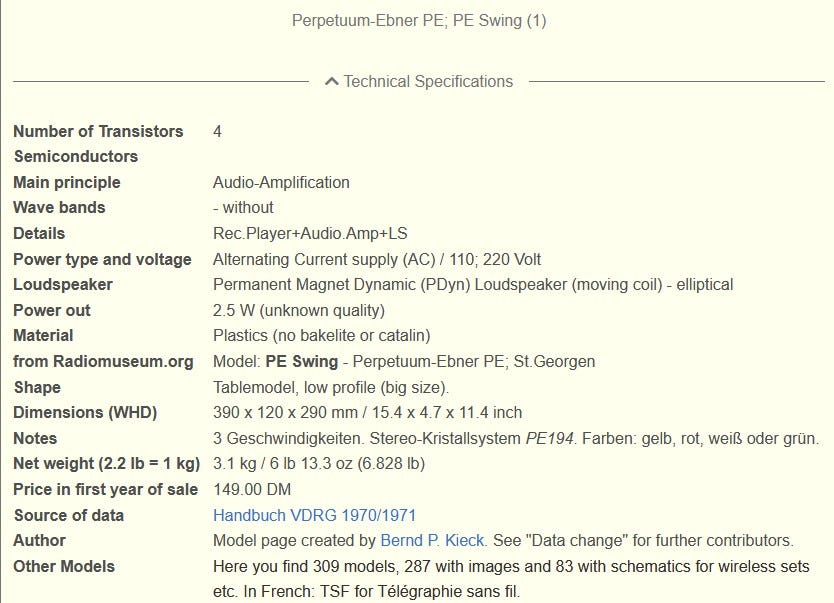This screenshot has height=603, width=834.
Task: Click the Power type and voltage label
Action: (x=102, y=259)
